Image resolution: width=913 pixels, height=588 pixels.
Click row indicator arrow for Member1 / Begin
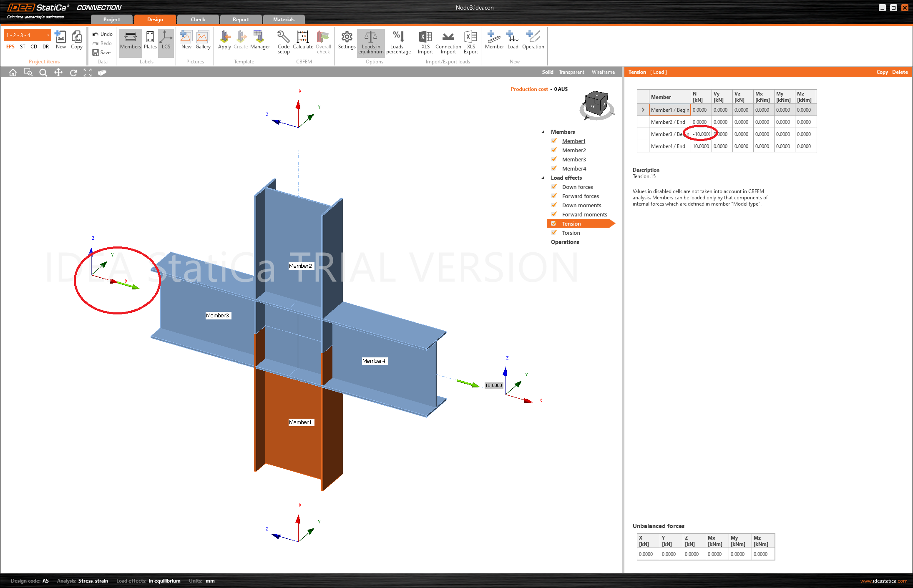click(643, 110)
